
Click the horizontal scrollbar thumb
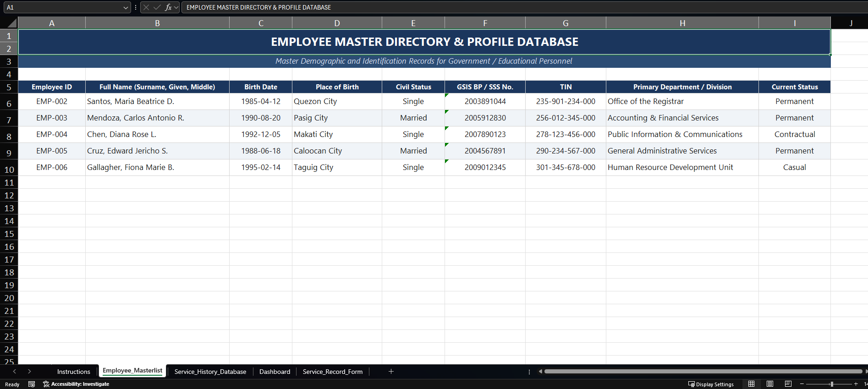point(703,372)
